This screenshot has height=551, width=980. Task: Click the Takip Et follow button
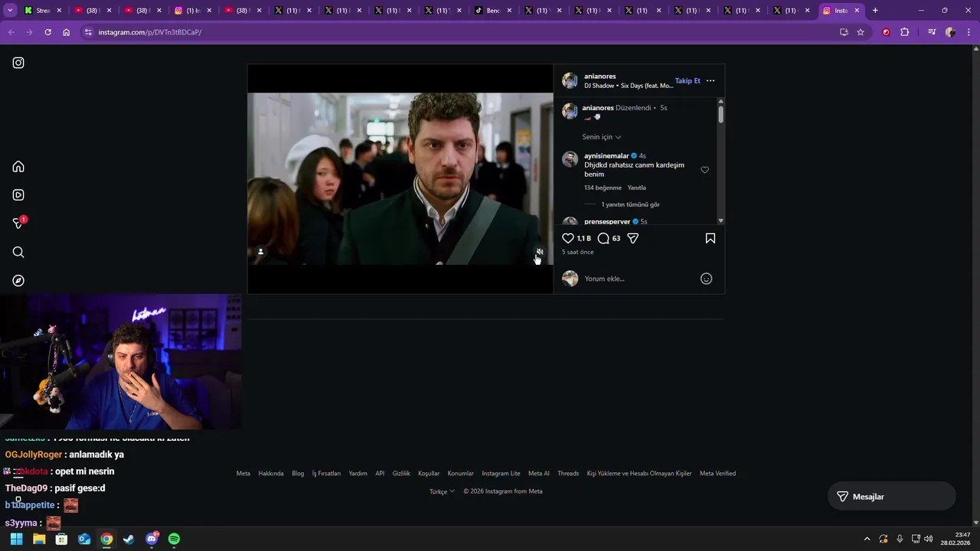pos(688,80)
